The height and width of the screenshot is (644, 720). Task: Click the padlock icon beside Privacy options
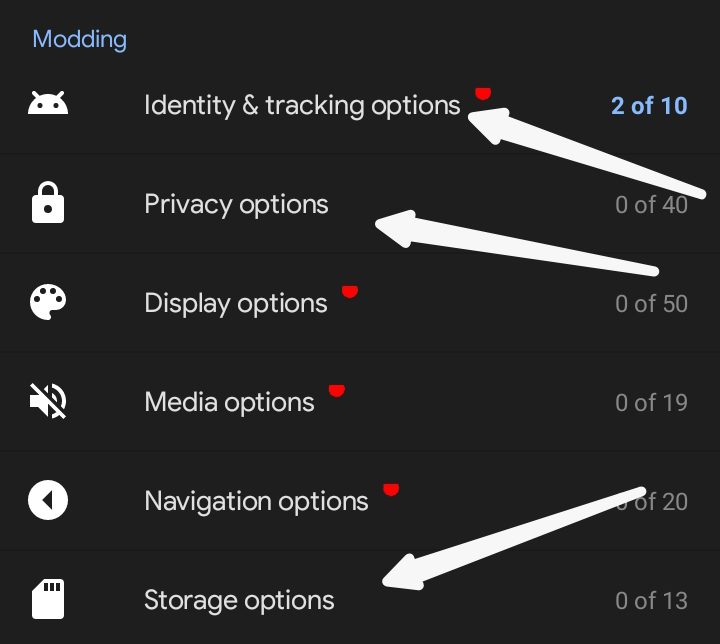48,204
